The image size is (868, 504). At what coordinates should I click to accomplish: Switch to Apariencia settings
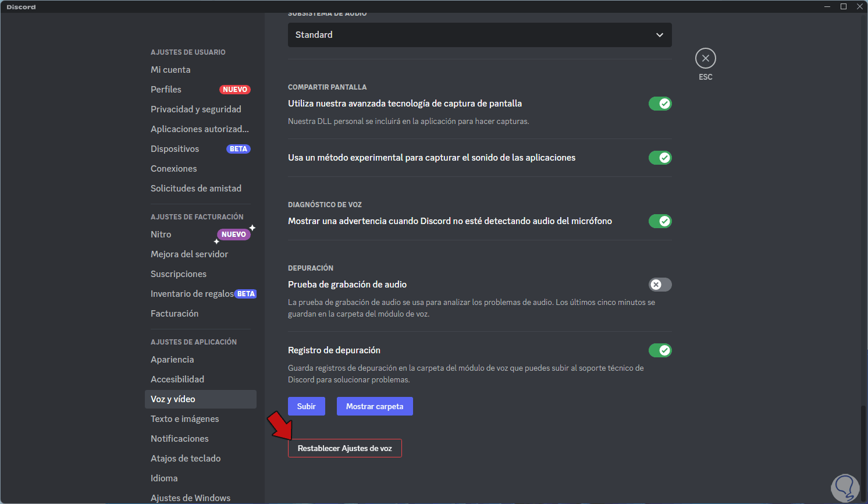200,360
